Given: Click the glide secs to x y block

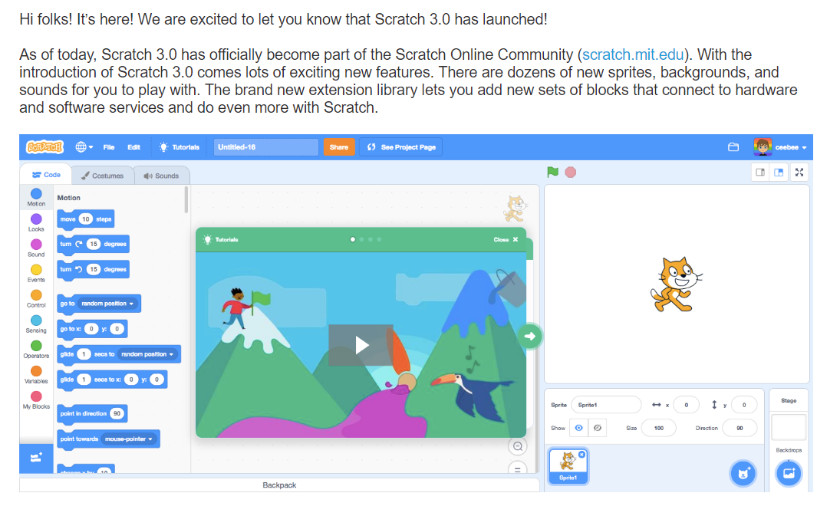Looking at the screenshot, I should pos(112,380).
